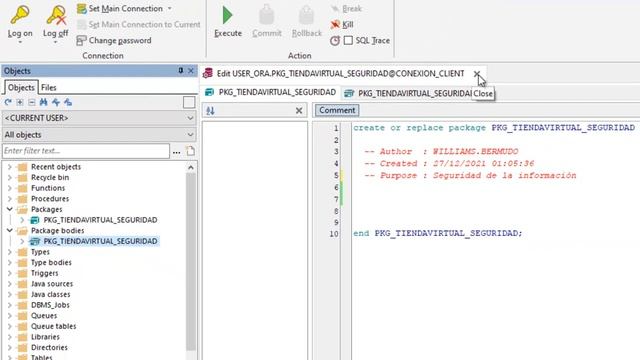Click the Kill action
The height and width of the screenshot is (360, 640).
click(342, 24)
